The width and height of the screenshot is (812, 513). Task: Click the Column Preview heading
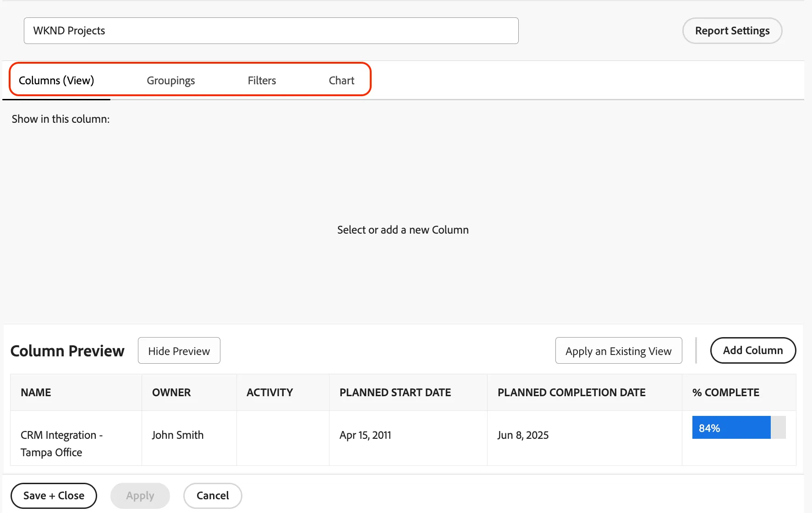click(67, 351)
